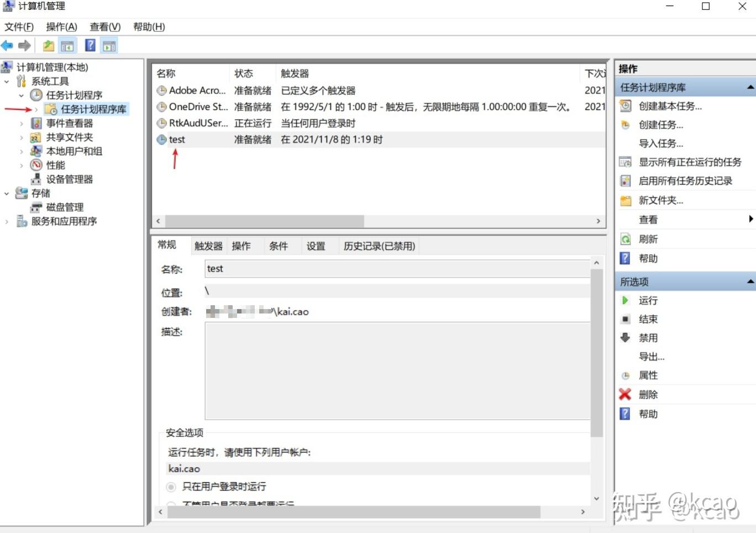Image resolution: width=756 pixels, height=533 pixels.
Task: Select the Adobe Acro... task row
Action: click(x=379, y=90)
